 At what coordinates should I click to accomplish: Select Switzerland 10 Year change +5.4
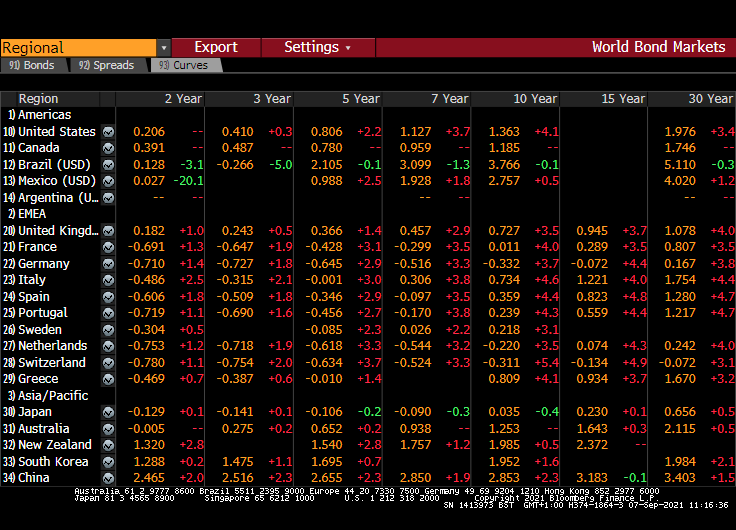coord(546,363)
